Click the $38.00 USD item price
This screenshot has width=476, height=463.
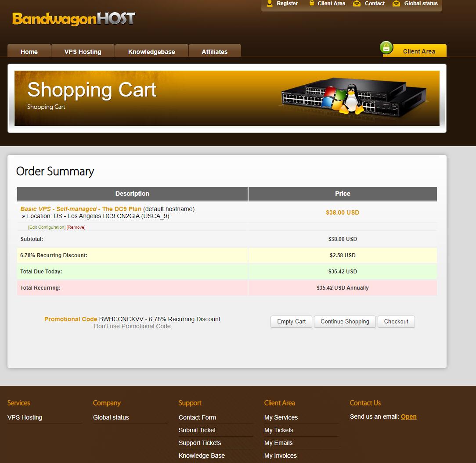click(343, 212)
